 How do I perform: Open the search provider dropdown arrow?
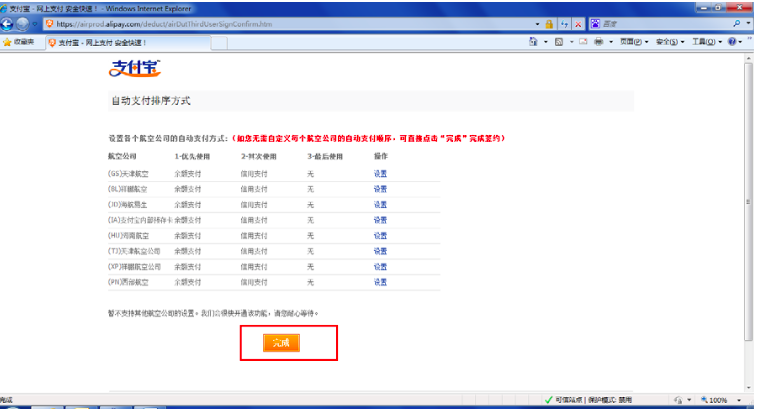point(748,23)
